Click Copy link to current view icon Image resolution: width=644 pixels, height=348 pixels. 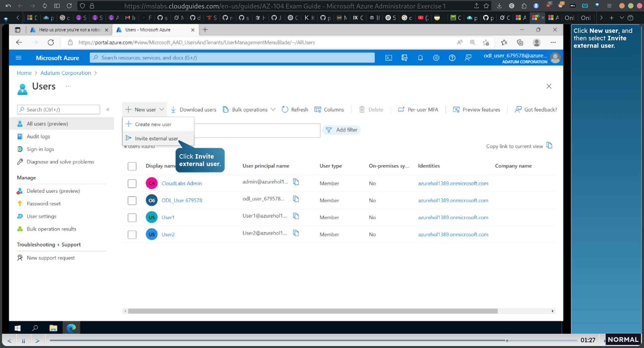(x=549, y=146)
